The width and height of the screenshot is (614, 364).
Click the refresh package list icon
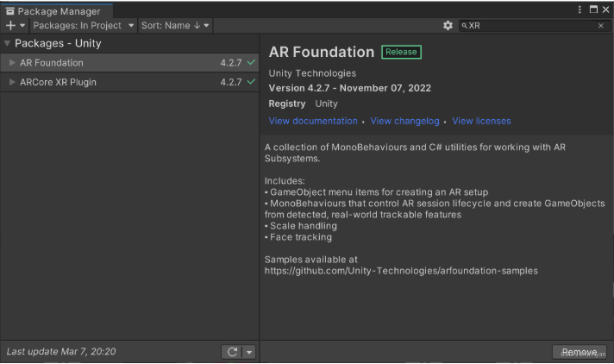232,352
